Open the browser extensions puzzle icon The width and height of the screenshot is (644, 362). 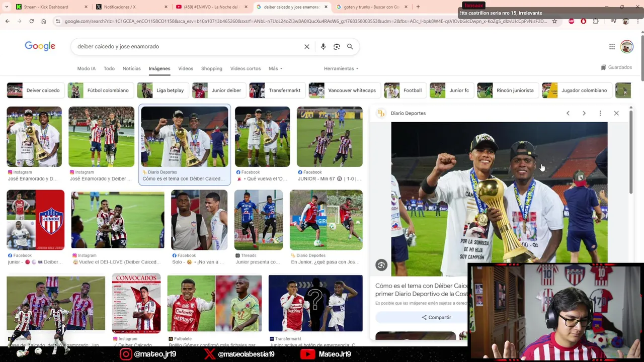(x=596, y=21)
